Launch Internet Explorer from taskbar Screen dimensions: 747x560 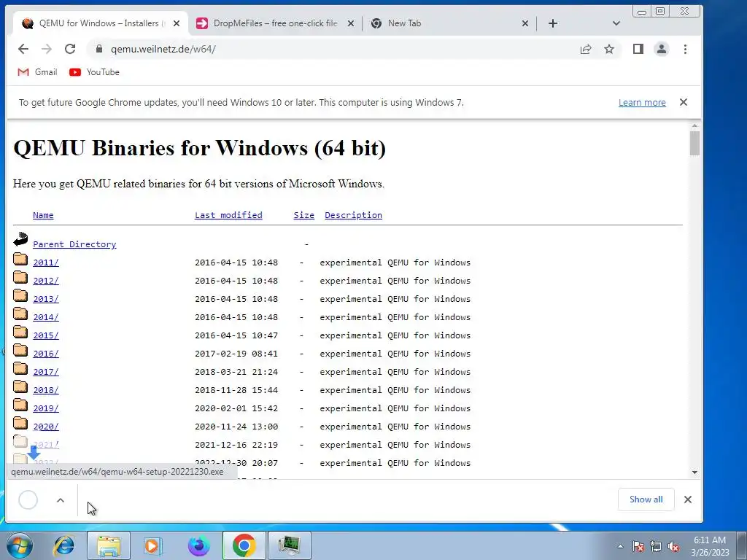64,545
